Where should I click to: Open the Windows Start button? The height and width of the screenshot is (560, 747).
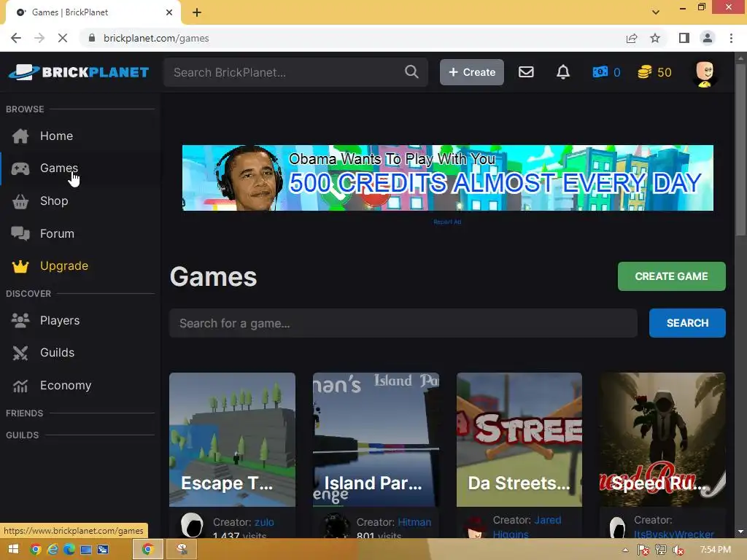coord(13,550)
